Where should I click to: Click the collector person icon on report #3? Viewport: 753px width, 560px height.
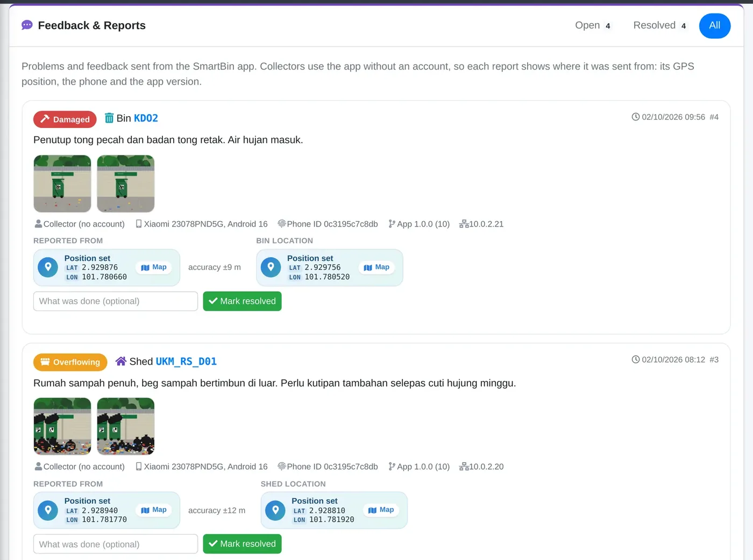tap(38, 466)
